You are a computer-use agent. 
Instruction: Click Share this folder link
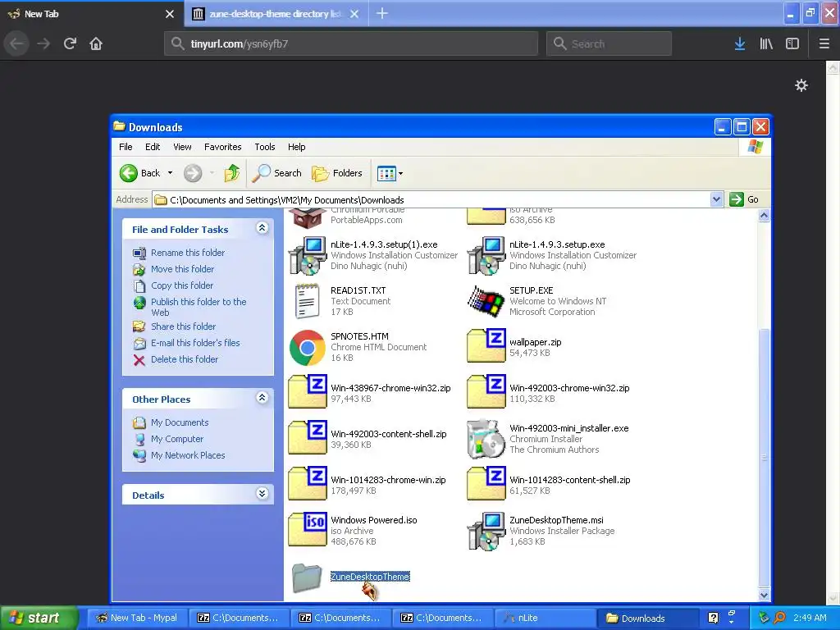click(183, 326)
